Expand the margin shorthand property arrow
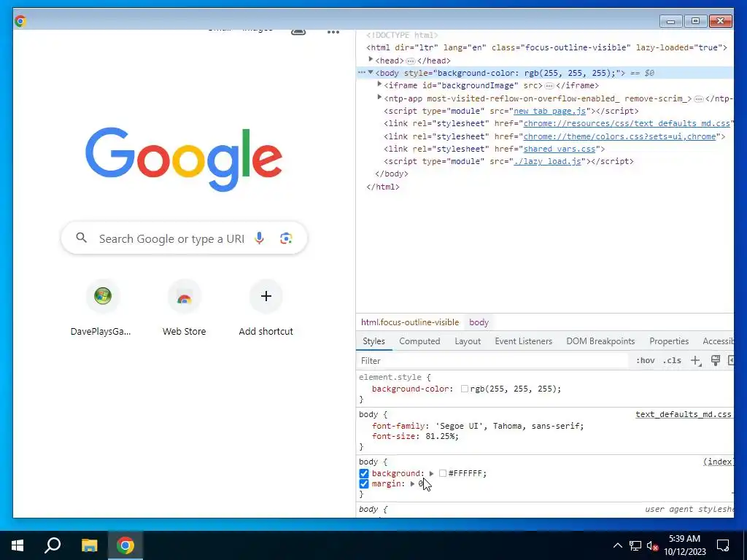This screenshot has height=560, width=747. pyautogui.click(x=412, y=484)
